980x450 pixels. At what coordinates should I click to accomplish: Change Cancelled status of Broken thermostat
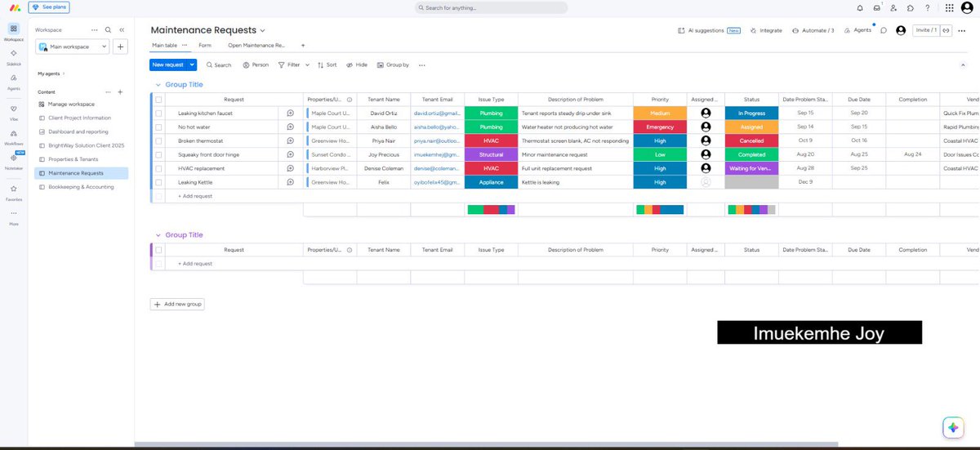pyautogui.click(x=751, y=140)
